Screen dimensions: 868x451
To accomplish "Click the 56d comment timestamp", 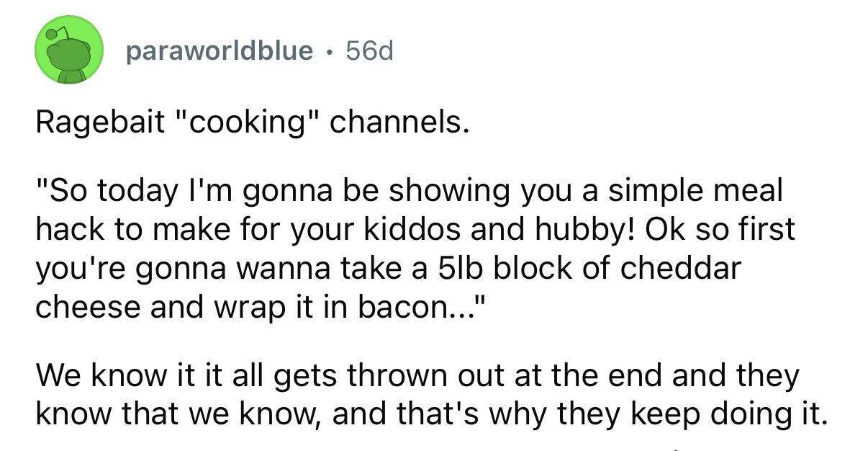I will pyautogui.click(x=369, y=50).
